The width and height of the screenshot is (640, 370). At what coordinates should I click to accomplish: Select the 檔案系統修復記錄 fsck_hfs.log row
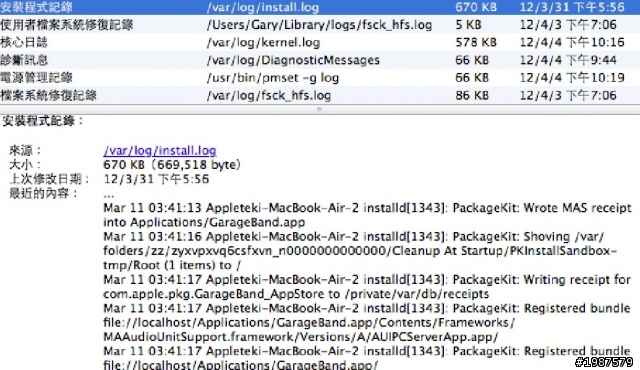(x=320, y=95)
